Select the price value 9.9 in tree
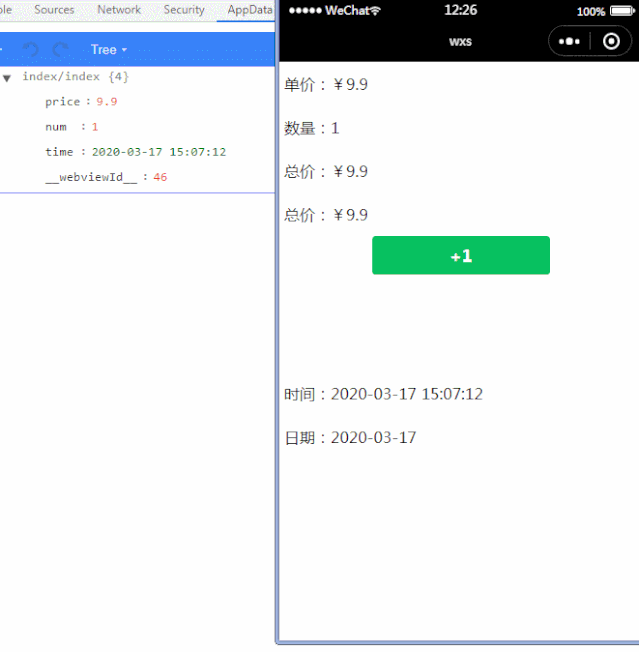Viewport: 639px width, 652px height. pos(107,102)
